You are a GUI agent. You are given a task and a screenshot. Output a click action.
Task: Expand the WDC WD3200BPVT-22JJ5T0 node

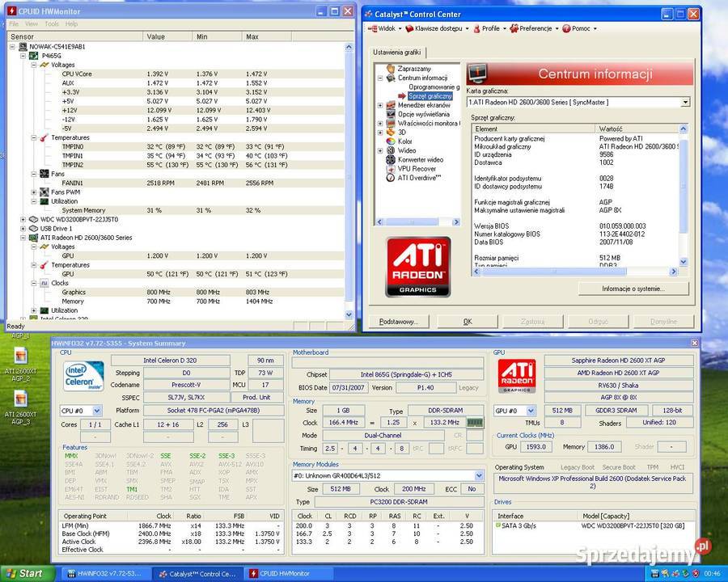(23, 219)
